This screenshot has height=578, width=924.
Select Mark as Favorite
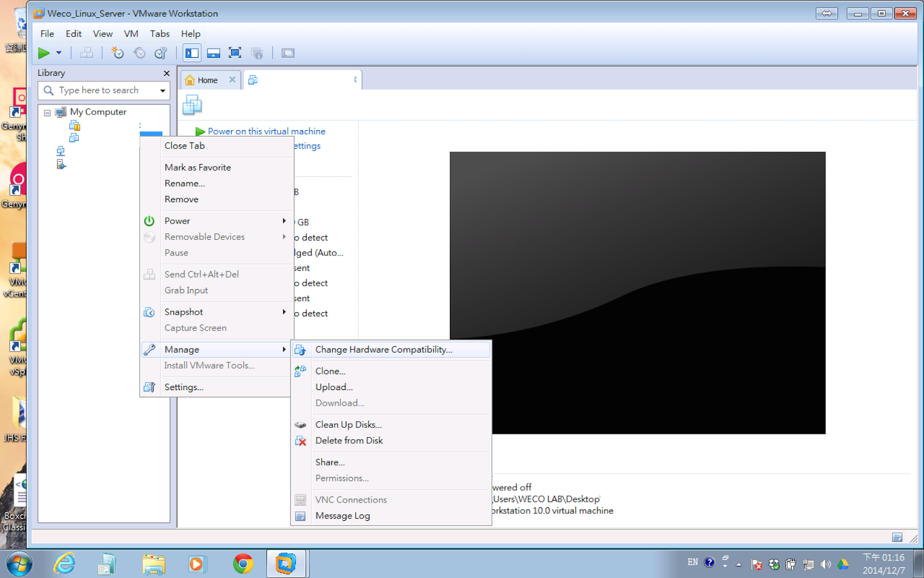[217, 168]
